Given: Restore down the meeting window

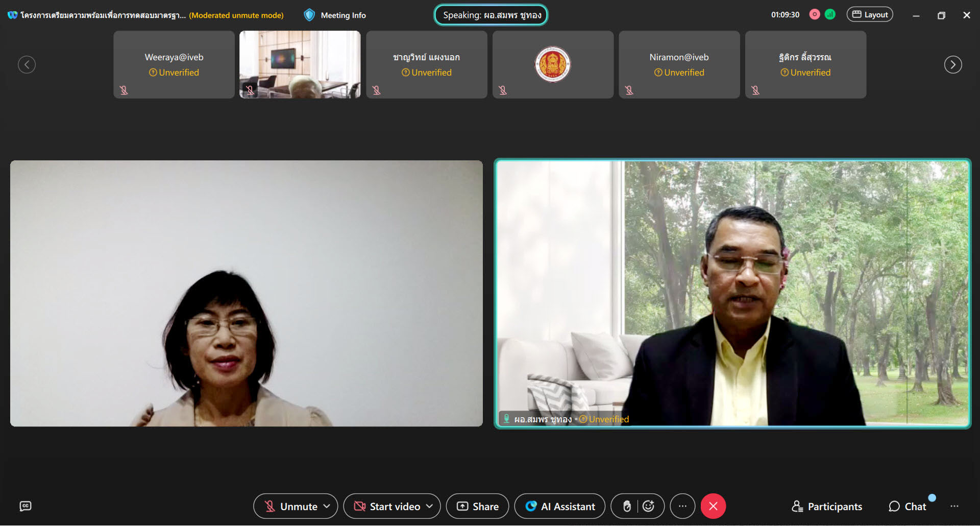Looking at the screenshot, I should pyautogui.click(x=941, y=15).
